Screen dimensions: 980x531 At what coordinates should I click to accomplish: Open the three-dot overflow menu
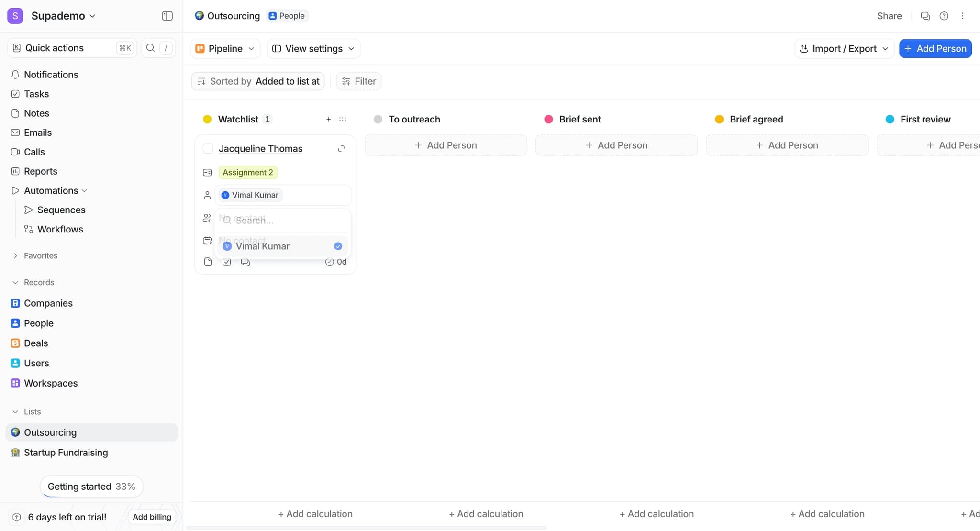click(962, 16)
